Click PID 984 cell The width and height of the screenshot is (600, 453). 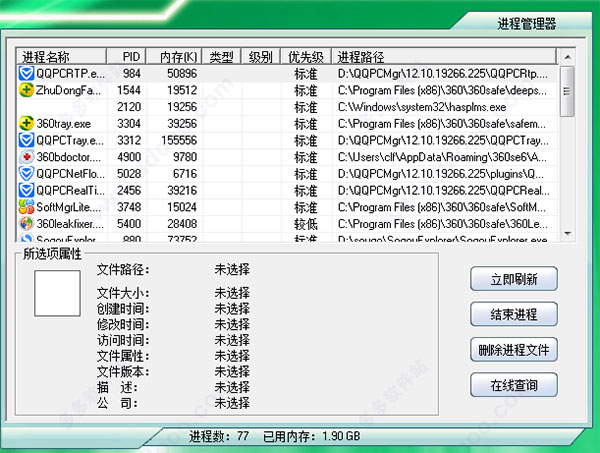pyautogui.click(x=132, y=73)
